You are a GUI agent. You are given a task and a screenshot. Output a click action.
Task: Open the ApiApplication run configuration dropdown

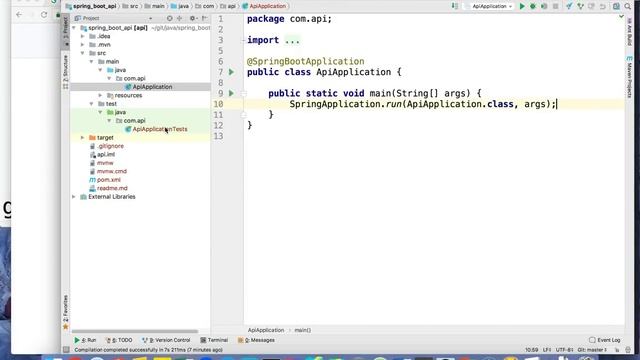click(492, 6)
